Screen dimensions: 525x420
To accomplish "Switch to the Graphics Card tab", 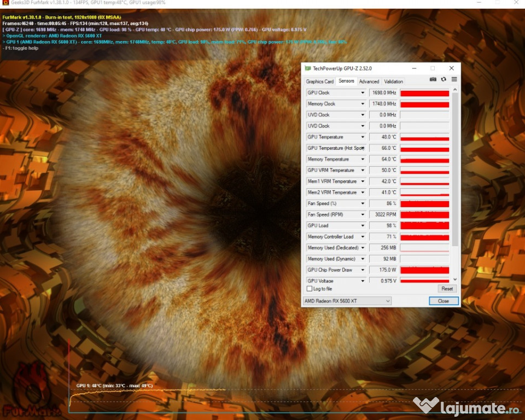I will (320, 81).
